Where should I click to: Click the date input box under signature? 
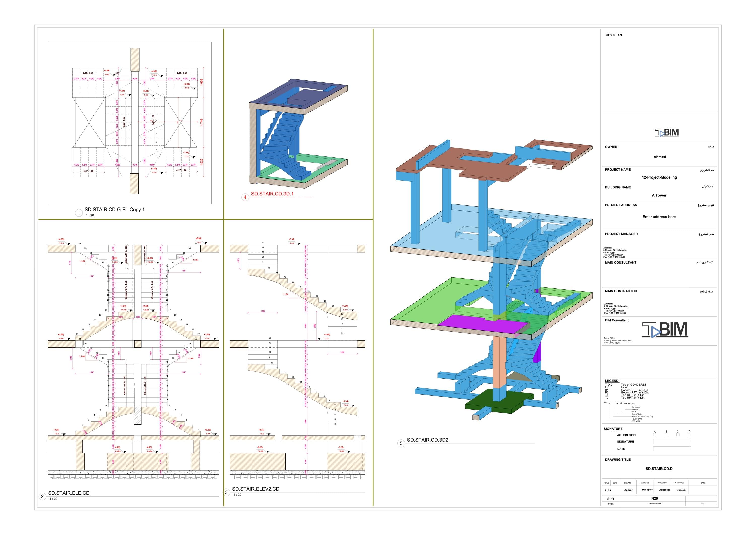point(672,449)
